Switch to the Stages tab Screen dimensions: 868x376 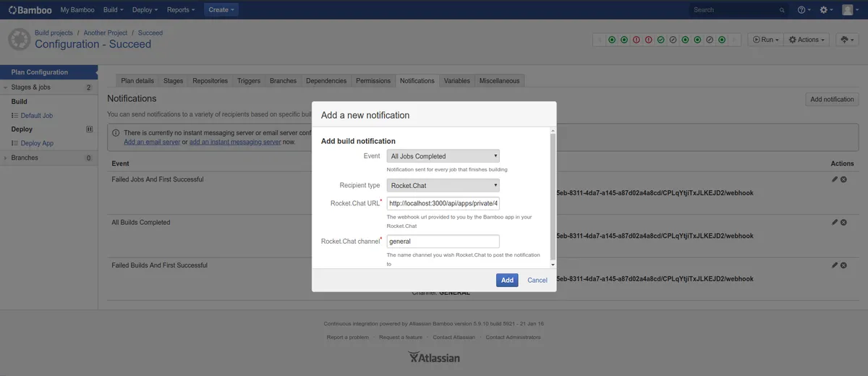[x=173, y=81]
